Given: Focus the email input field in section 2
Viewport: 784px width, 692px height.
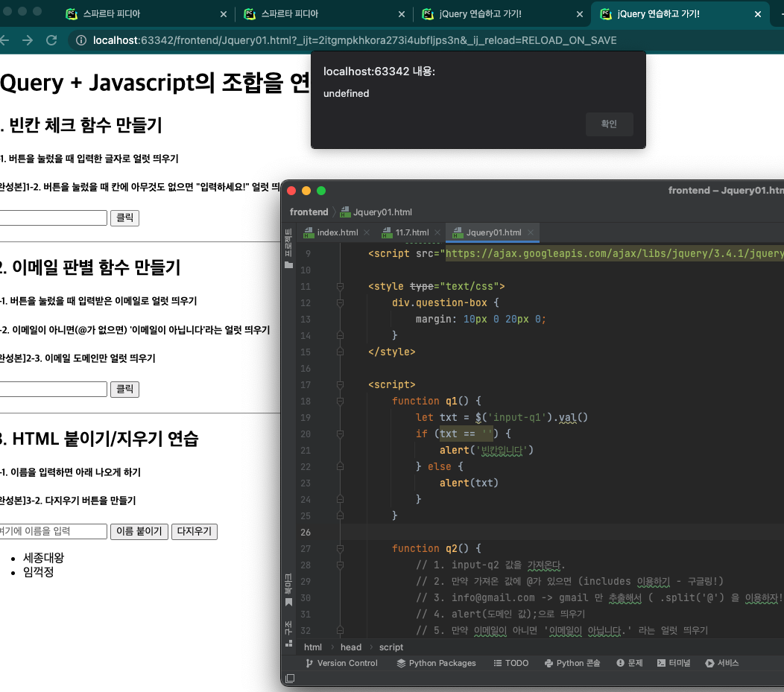Looking at the screenshot, I should (x=53, y=390).
